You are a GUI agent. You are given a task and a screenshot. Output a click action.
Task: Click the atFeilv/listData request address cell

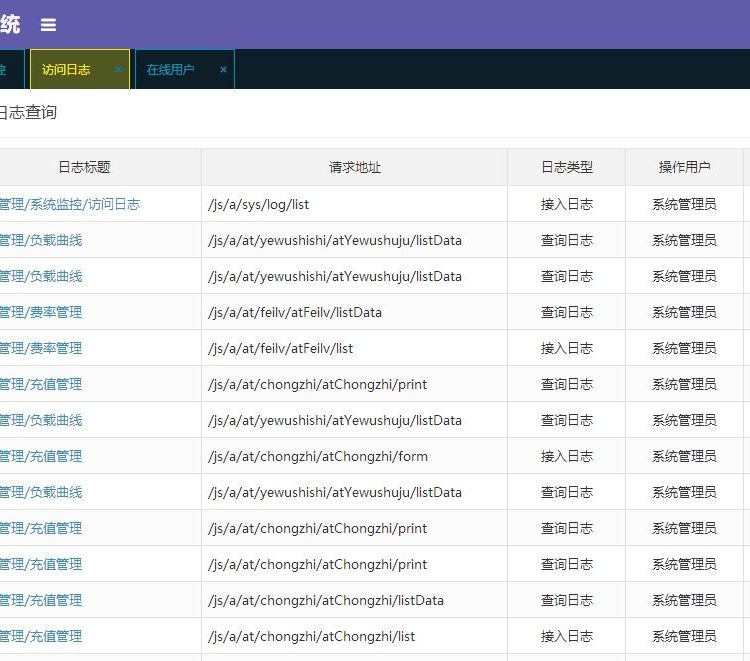click(x=294, y=312)
